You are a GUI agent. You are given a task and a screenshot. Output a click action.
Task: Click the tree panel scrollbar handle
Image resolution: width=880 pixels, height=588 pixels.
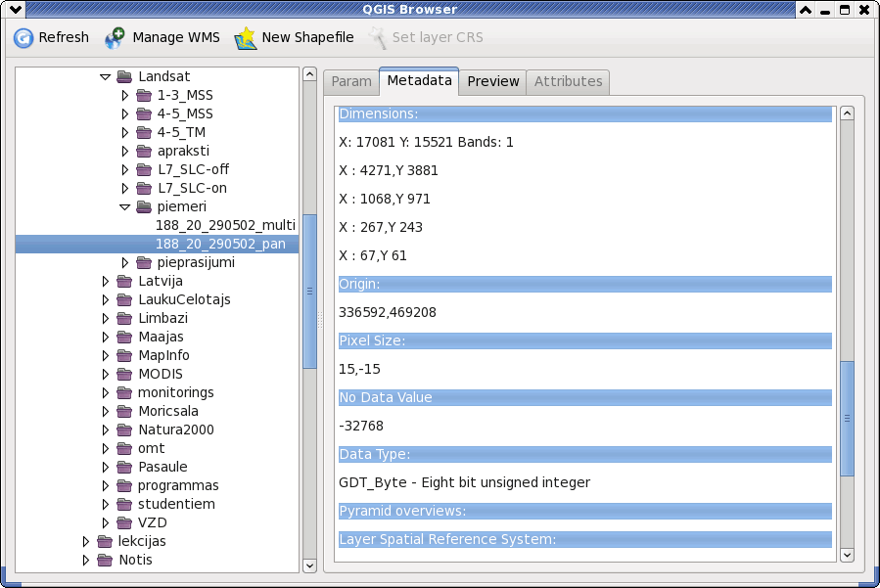pyautogui.click(x=309, y=292)
